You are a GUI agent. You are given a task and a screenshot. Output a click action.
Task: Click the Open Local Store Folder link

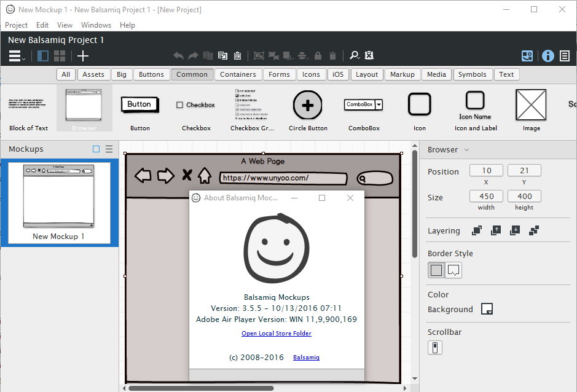pyautogui.click(x=276, y=334)
